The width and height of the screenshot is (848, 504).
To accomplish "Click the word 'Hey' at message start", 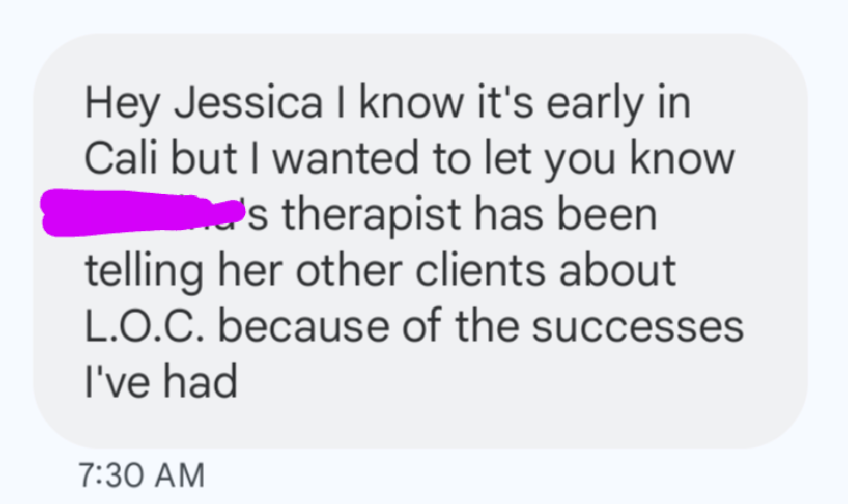I will (x=122, y=103).
